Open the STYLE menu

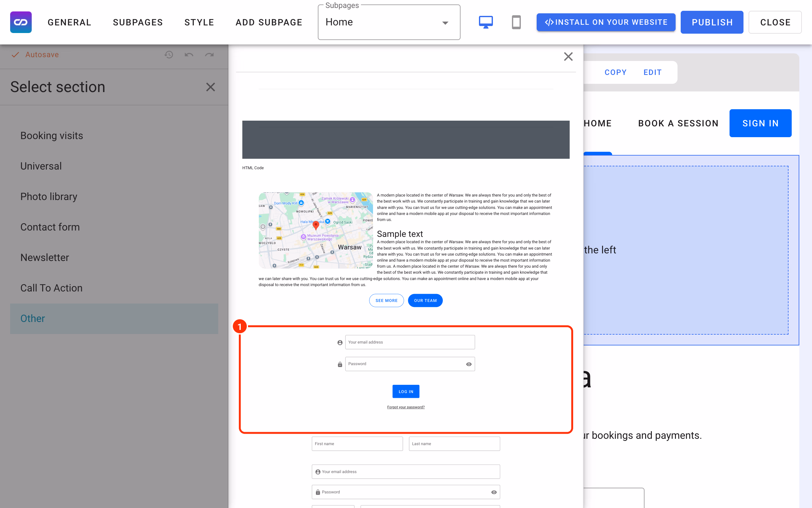tap(199, 22)
